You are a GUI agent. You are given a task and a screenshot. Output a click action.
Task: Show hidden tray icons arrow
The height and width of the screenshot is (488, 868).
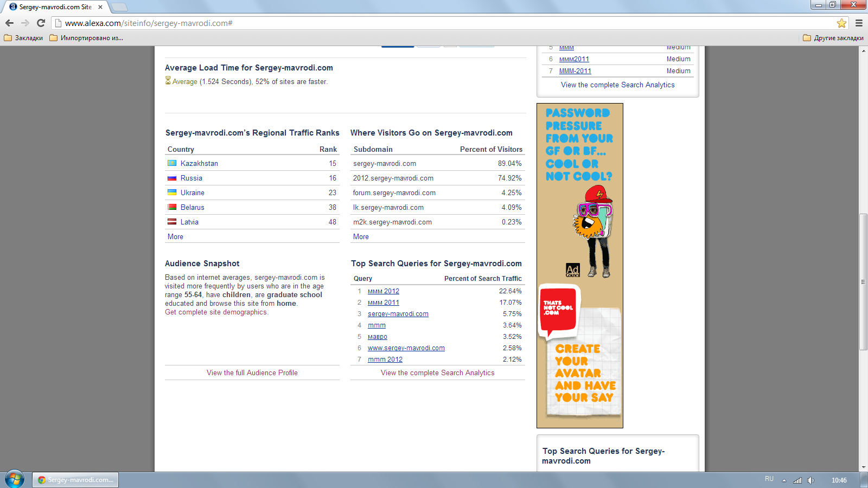pos(784,480)
